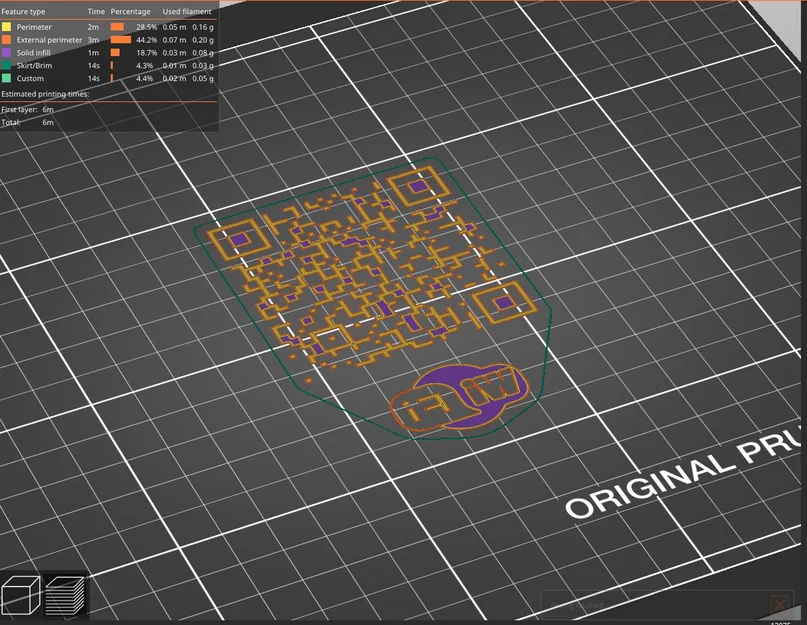Click the "14s" time in Custom row
This screenshot has width=807, height=625.
(x=94, y=78)
